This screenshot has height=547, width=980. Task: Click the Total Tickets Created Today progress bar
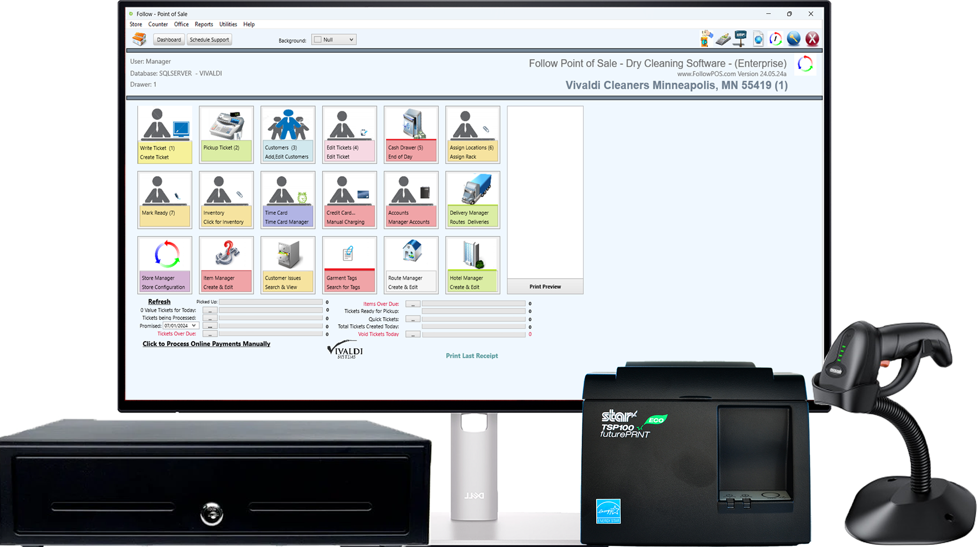474,327
